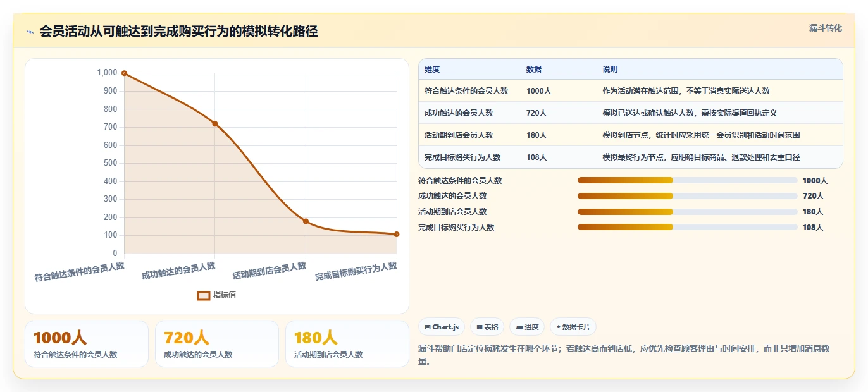Image resolution: width=868 pixels, height=392 pixels.
Task: Click the chart data point at 108
Action: pos(397,234)
